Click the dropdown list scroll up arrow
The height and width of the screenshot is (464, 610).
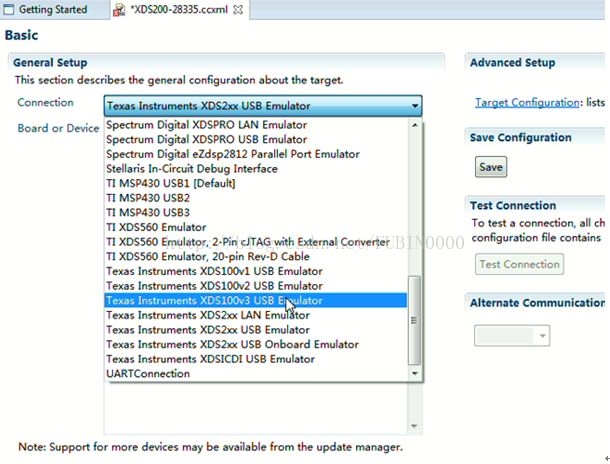415,125
